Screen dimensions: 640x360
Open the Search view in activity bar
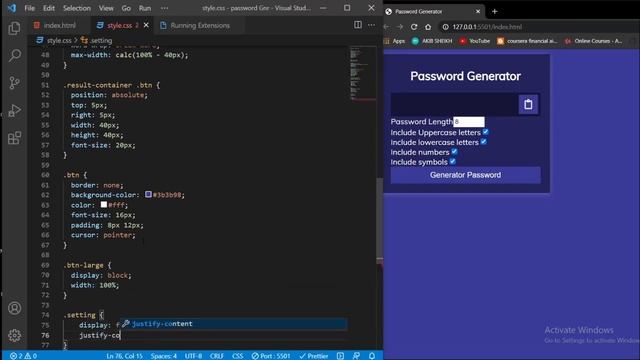pos(14,56)
